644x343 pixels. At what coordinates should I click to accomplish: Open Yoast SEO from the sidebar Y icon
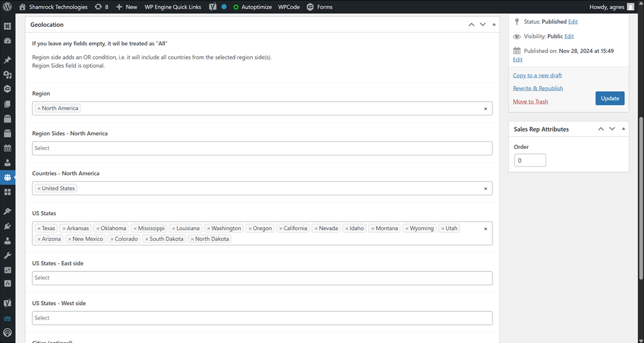8,304
